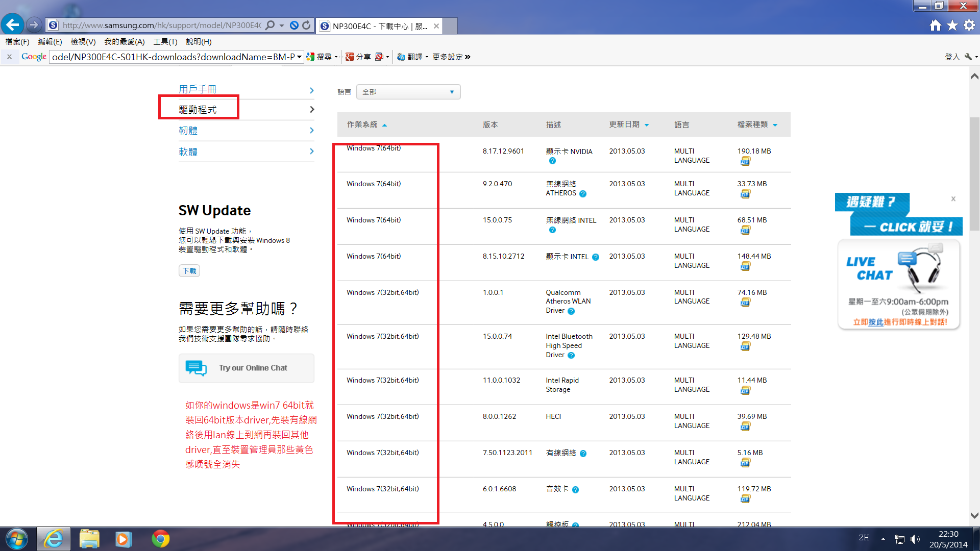Click Try our Online Chat button
Screen dimensions: 980x551
pyautogui.click(x=247, y=368)
